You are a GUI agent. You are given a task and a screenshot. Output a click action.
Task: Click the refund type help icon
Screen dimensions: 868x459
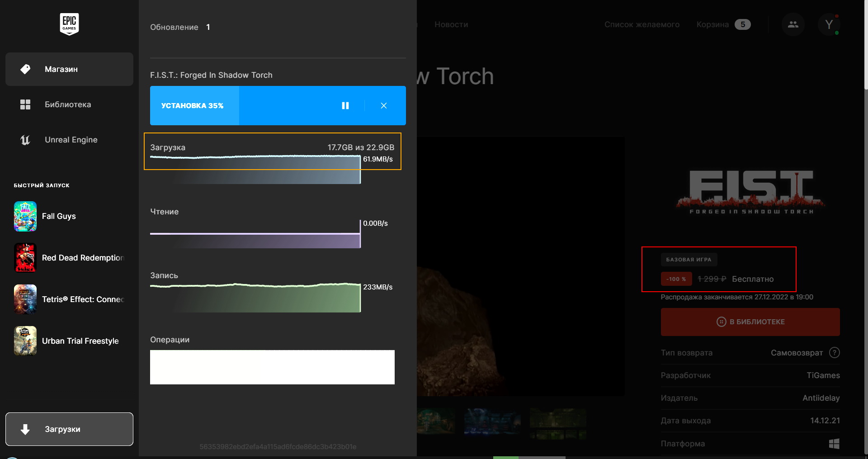[834, 353]
